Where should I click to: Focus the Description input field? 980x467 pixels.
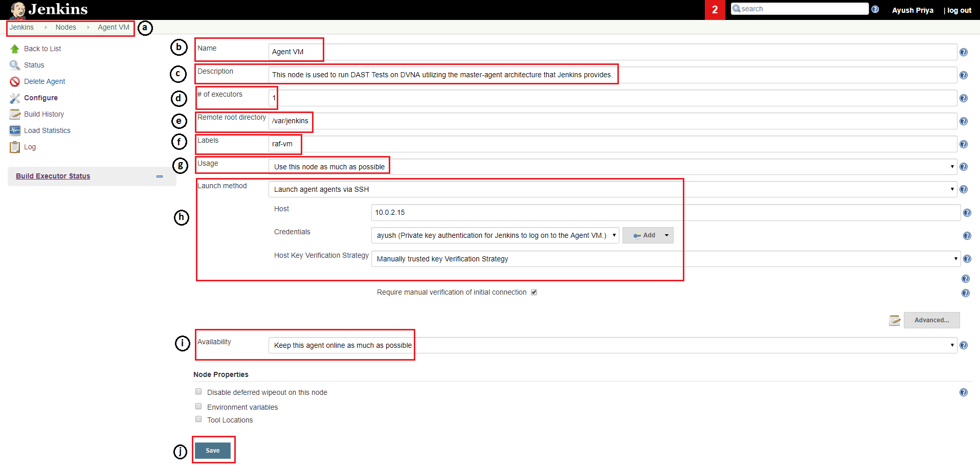pos(613,75)
